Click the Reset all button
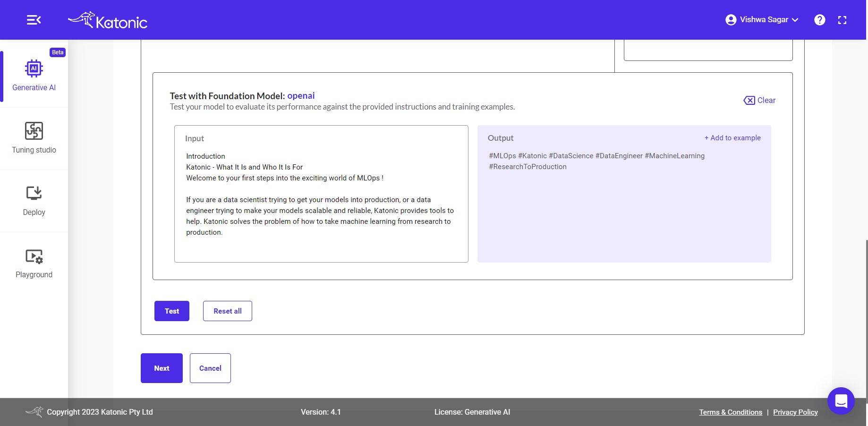The image size is (868, 426). 228,311
